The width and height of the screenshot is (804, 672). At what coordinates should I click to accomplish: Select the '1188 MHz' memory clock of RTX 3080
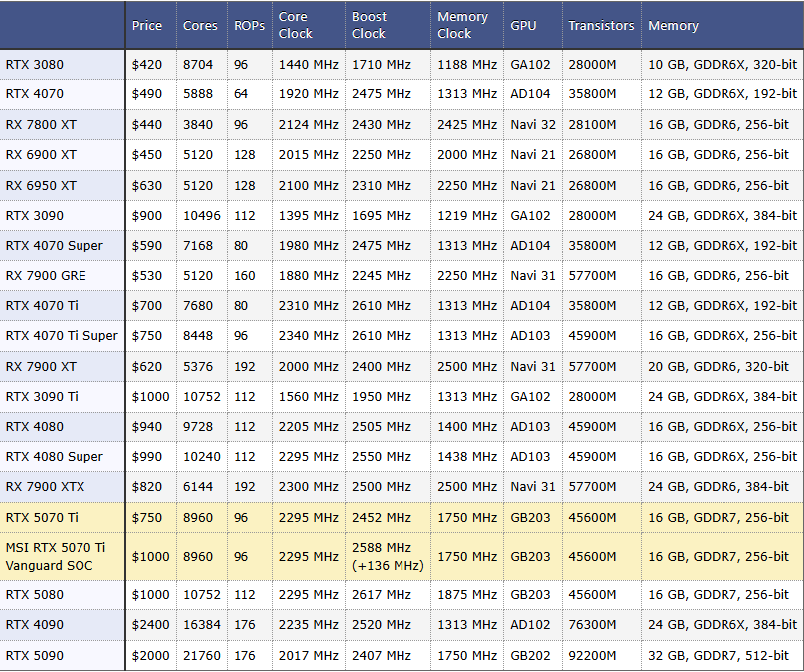coord(467,65)
